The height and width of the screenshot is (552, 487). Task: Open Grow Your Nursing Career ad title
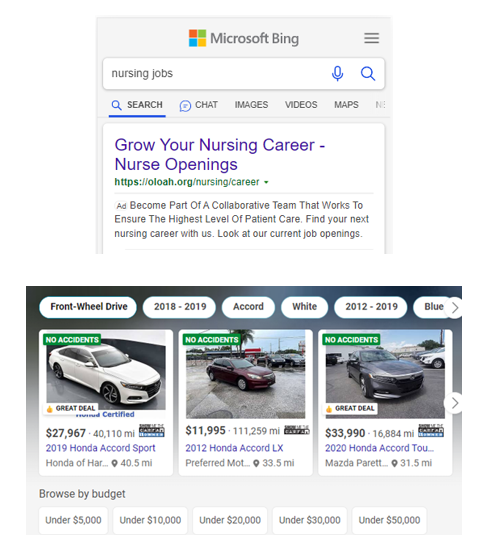pyautogui.click(x=220, y=155)
